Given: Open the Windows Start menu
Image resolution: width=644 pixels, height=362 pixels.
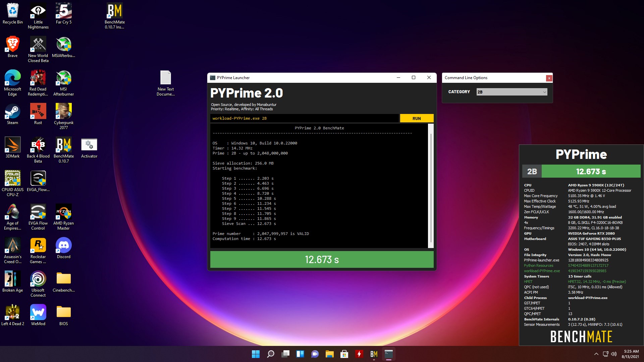Looking at the screenshot, I should (x=256, y=354).
